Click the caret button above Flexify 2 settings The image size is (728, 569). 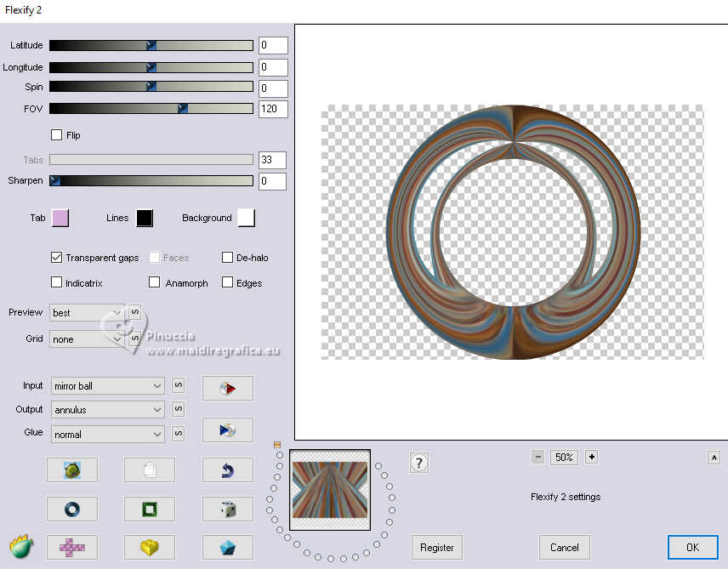tap(714, 458)
